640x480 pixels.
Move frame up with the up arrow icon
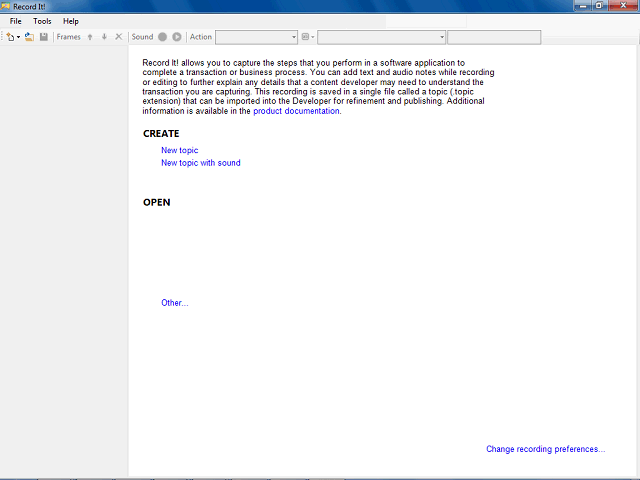[90, 37]
